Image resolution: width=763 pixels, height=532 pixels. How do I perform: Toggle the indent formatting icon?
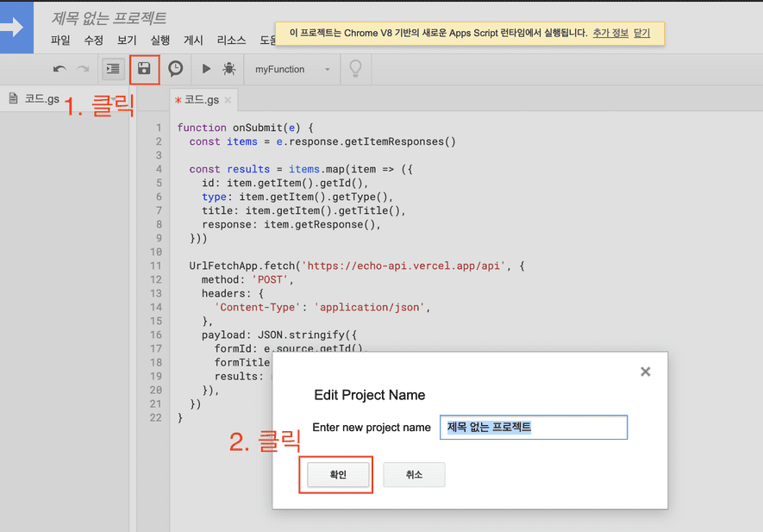coord(113,69)
